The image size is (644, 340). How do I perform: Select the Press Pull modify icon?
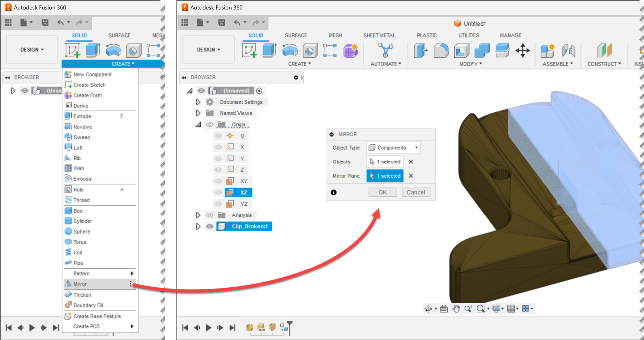(x=420, y=50)
